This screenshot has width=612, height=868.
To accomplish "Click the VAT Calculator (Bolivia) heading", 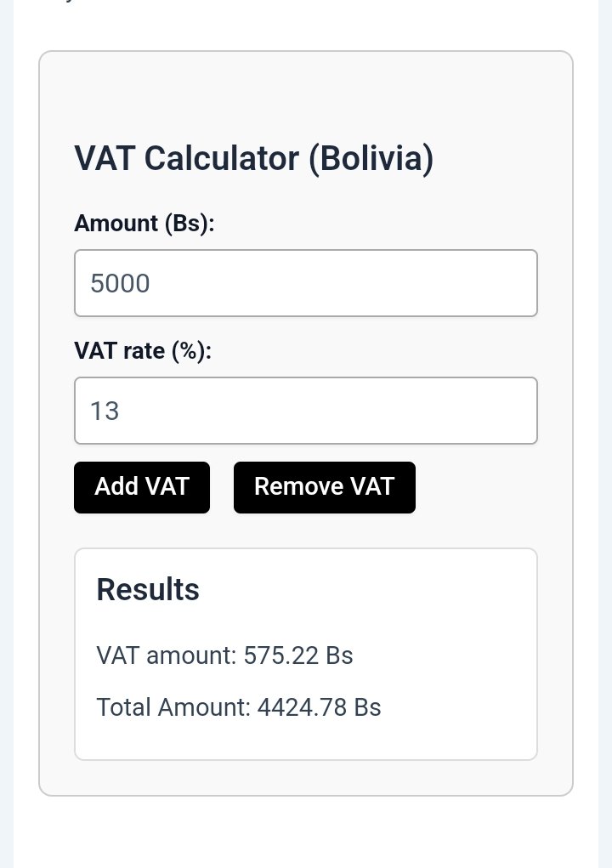I will 254,159.
